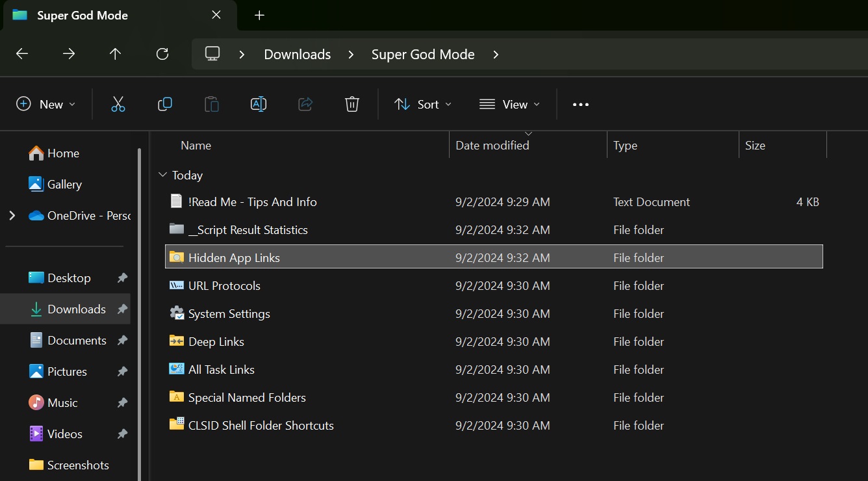Click the Special Named Folders icon
The height and width of the screenshot is (481, 868).
coord(177,396)
